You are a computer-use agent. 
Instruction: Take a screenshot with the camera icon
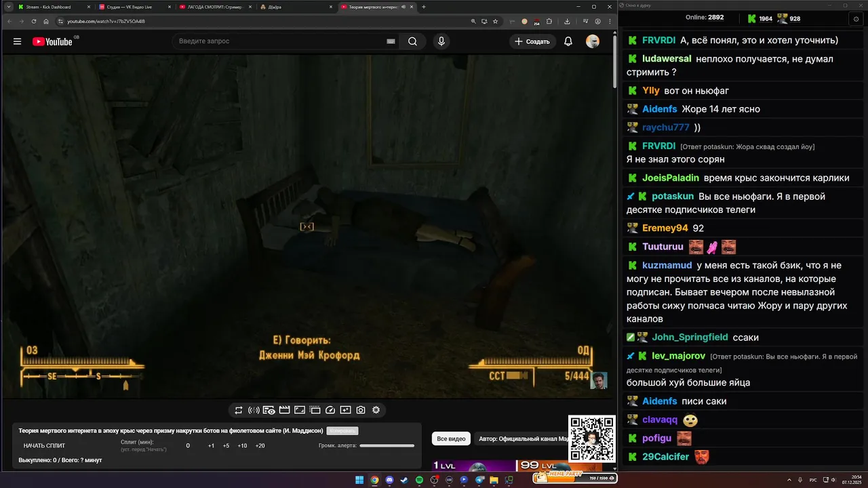tap(361, 410)
